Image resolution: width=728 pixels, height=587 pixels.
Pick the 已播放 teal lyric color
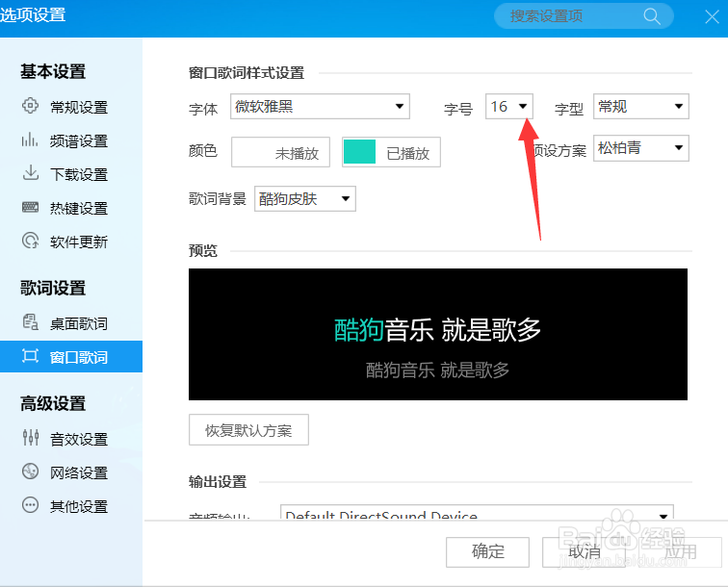[391, 152]
